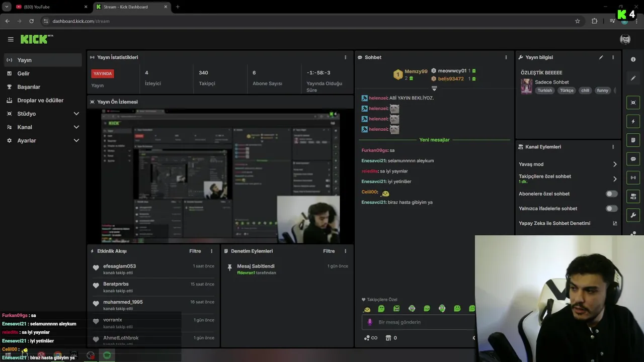644x362 pixels.
Task: Click the purple microphone icon in chat input
Action: (370, 322)
